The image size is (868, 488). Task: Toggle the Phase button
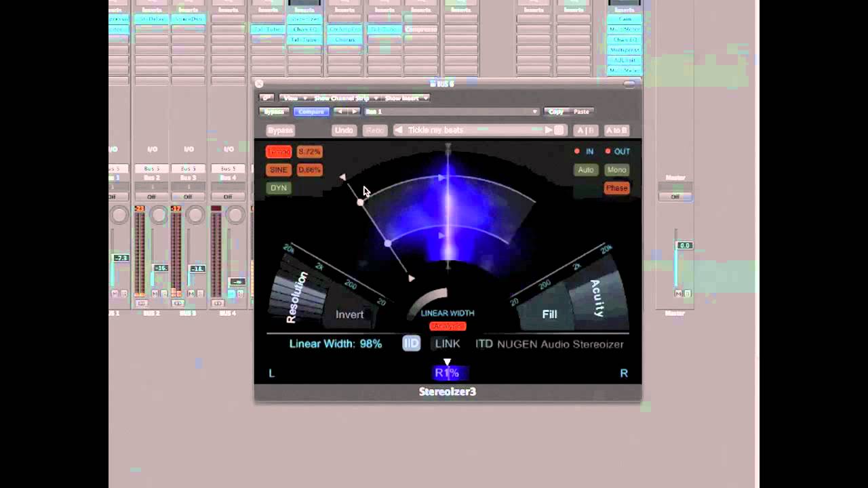click(x=616, y=188)
